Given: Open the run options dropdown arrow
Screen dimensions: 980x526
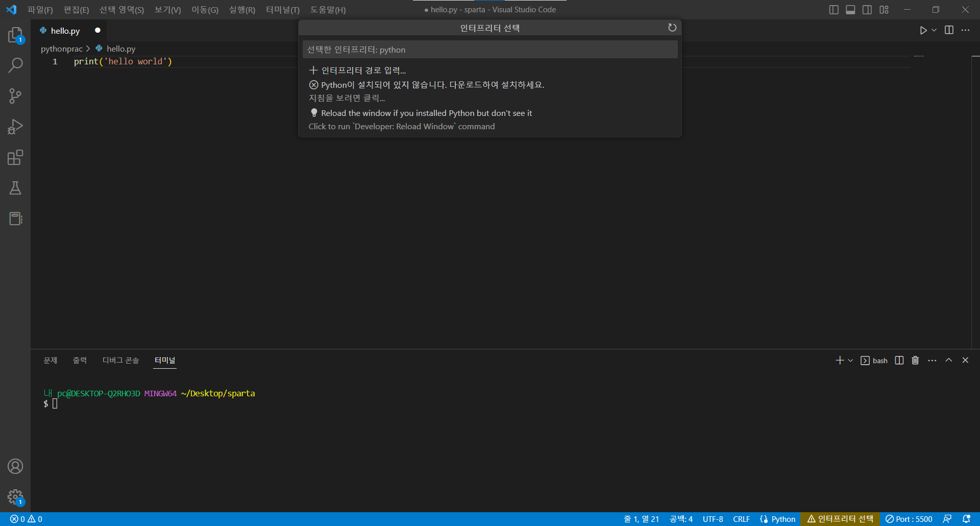Looking at the screenshot, I should [934, 30].
